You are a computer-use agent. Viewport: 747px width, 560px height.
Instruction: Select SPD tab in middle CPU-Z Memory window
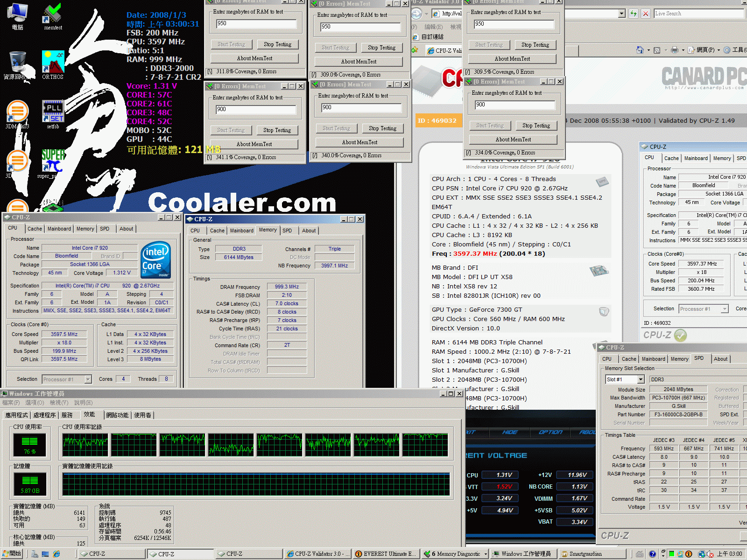pos(287,231)
